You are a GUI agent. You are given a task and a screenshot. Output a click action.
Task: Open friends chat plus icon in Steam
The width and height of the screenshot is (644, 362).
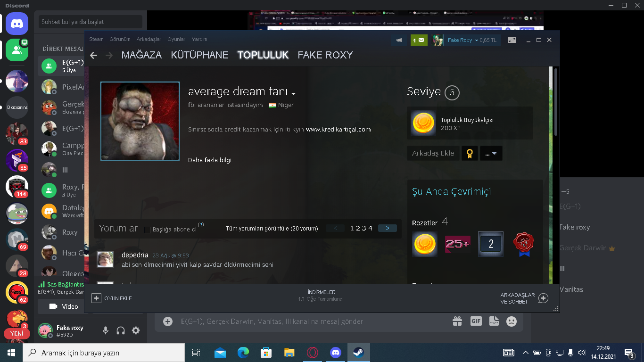(543, 298)
